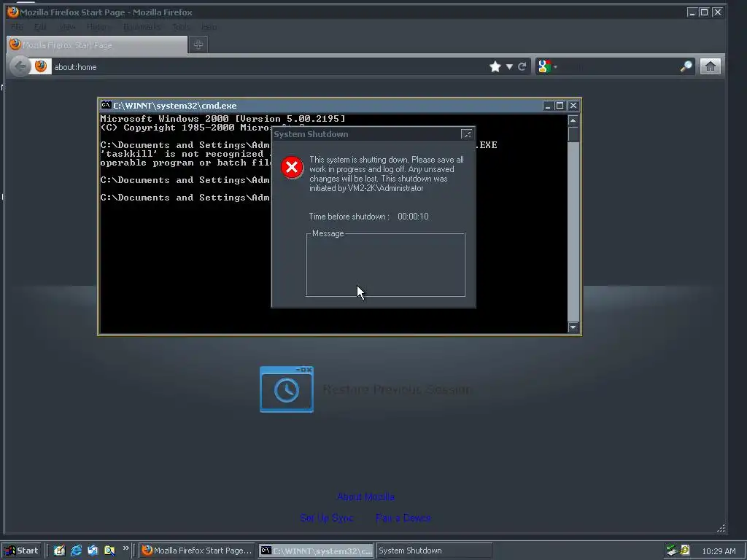This screenshot has width=747, height=560.
Task: Click the cmd.exe scrollbar down arrow
Action: click(x=573, y=327)
